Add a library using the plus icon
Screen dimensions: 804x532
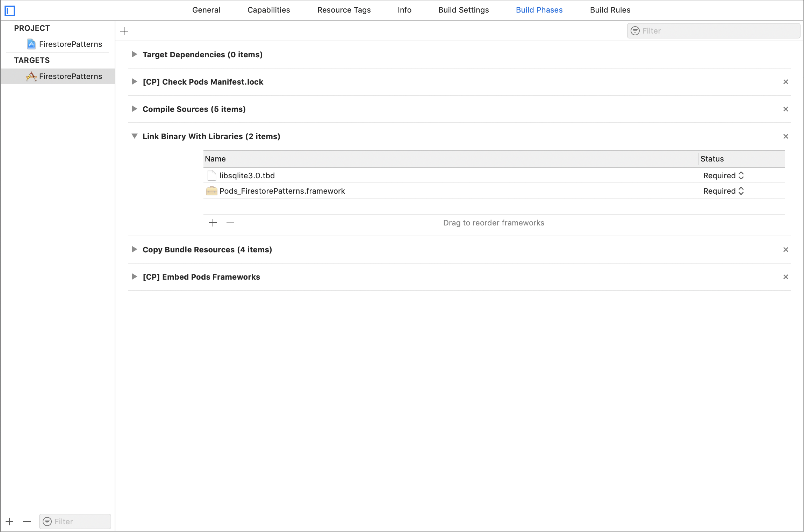pos(213,223)
